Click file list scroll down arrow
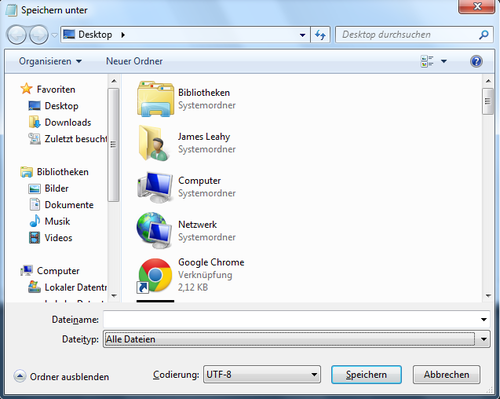Viewport: 500px width, 399px height. tap(488, 296)
